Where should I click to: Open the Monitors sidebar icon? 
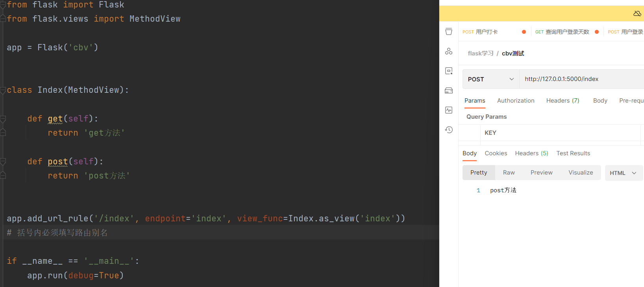click(x=449, y=110)
